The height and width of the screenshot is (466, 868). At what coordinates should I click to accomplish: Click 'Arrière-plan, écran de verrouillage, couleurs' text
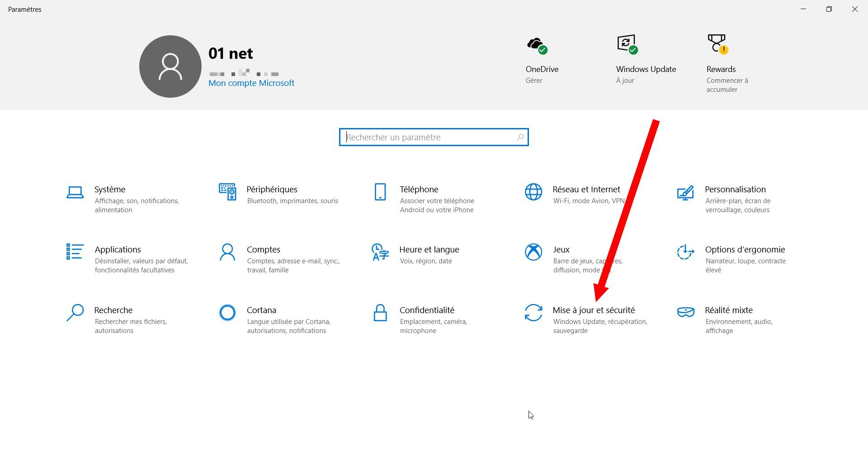tap(738, 205)
